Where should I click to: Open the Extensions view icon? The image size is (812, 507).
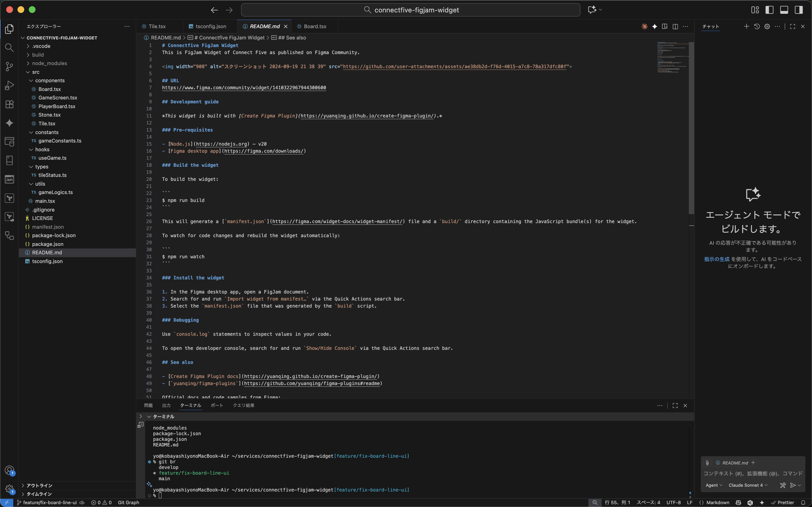[x=9, y=104]
